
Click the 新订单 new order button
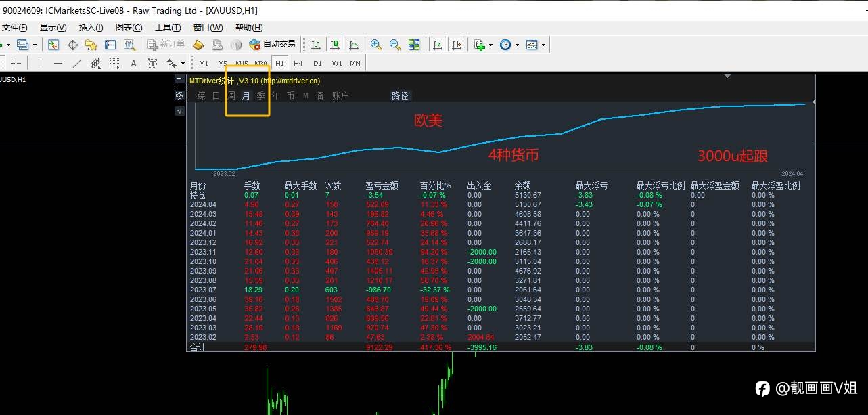click(x=166, y=45)
